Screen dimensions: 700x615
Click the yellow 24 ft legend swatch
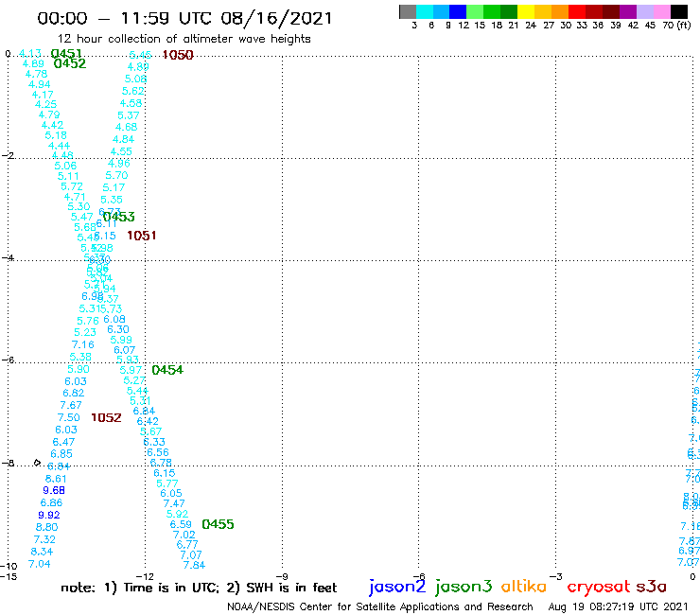click(x=526, y=11)
